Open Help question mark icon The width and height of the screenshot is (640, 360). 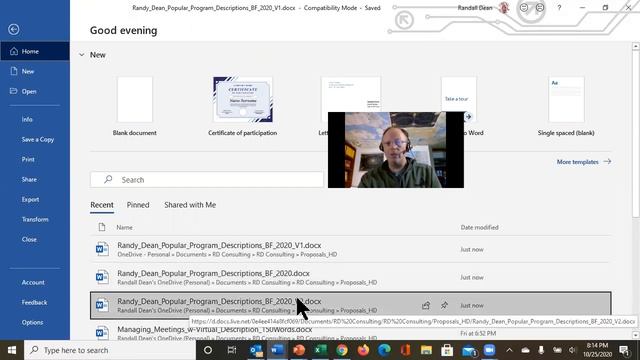(x=559, y=8)
